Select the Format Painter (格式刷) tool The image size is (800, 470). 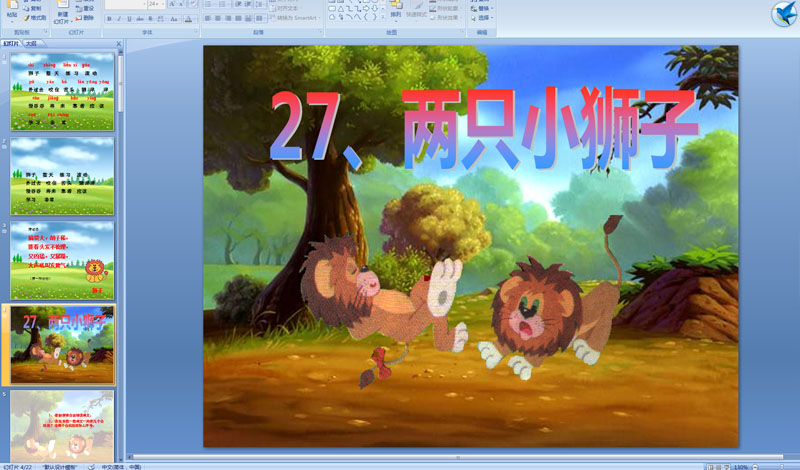(x=35, y=17)
